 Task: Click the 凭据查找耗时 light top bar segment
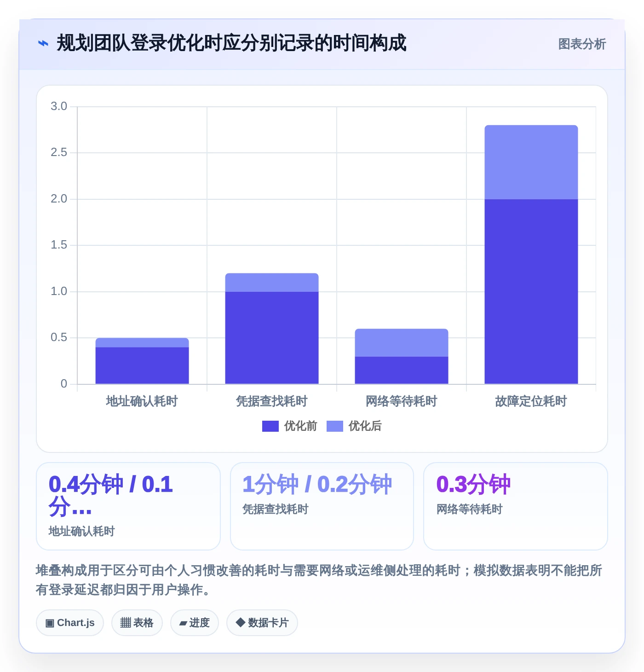[272, 283]
